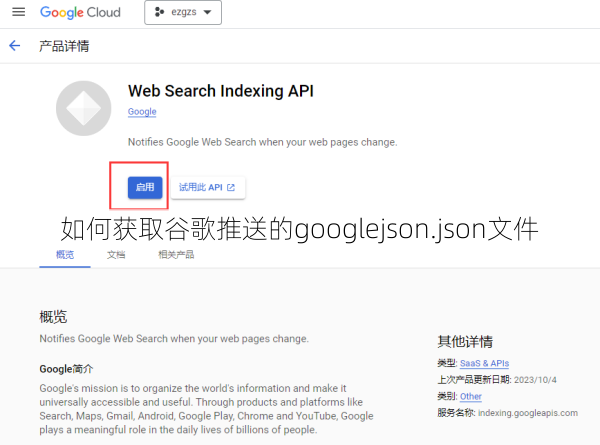Click the 概览 section heading in body

(53, 317)
